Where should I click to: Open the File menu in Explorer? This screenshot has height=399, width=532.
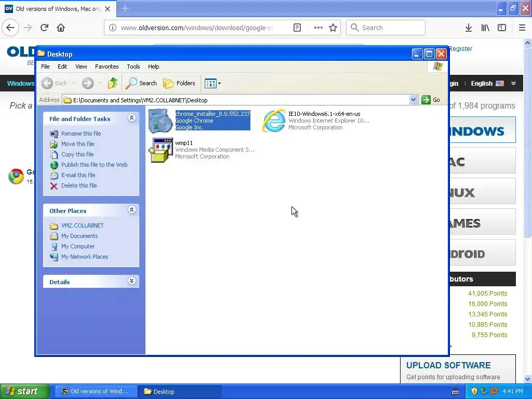45,66
